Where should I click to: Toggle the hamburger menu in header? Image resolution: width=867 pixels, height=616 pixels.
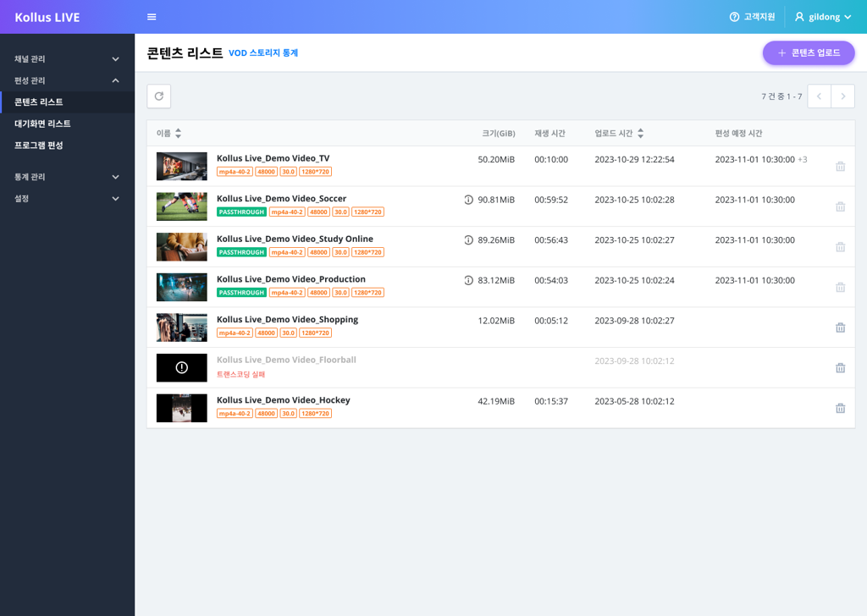tap(152, 17)
